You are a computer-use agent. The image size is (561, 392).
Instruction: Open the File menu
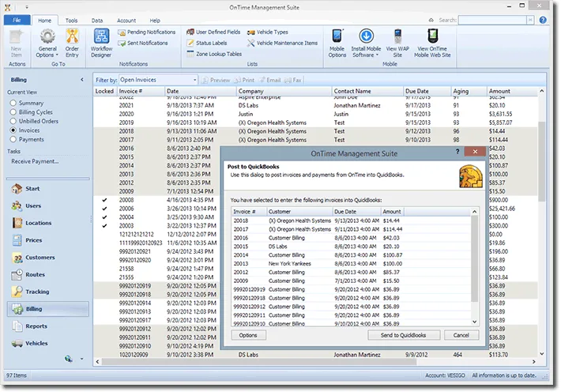(x=17, y=20)
